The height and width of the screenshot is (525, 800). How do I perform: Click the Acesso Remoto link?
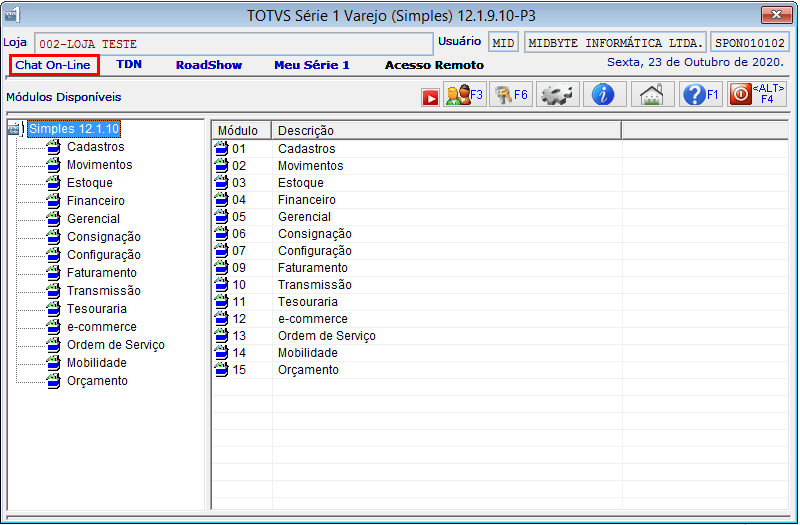(434, 65)
